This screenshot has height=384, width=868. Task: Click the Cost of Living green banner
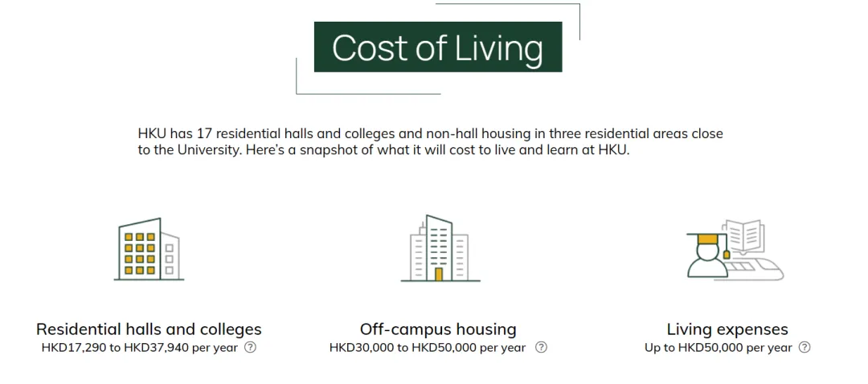pyautogui.click(x=438, y=47)
